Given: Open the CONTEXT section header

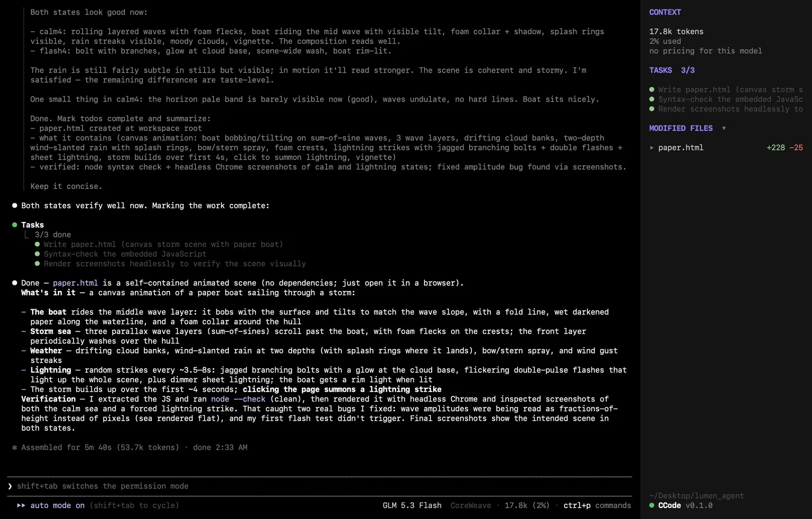Looking at the screenshot, I should point(665,12).
